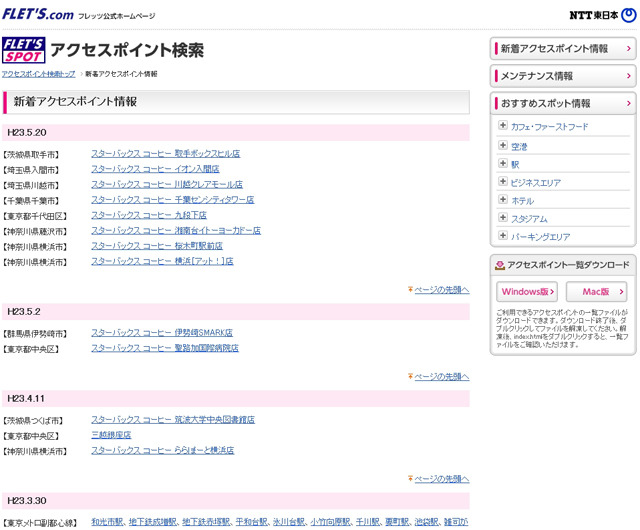Open スターバックス コーヒー 筑波大学中央図書館店 link
This screenshot has height=530, width=640.
coord(173,420)
